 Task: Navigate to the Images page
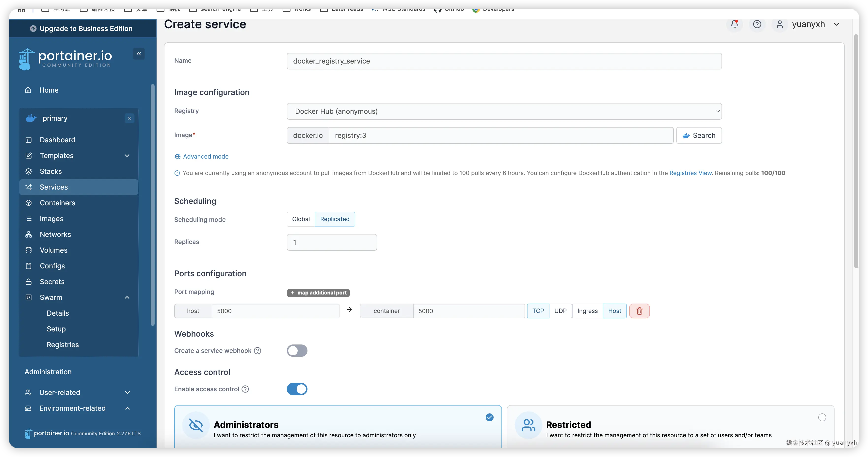51,218
